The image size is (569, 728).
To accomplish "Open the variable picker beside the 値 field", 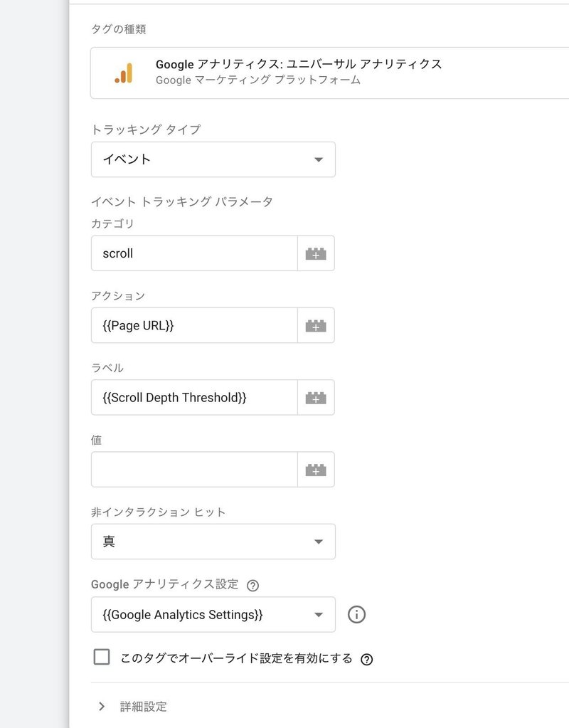I will [x=317, y=469].
